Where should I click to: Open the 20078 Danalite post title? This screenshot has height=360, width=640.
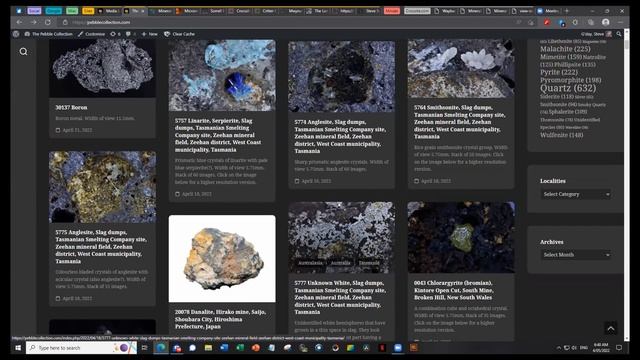point(220,319)
